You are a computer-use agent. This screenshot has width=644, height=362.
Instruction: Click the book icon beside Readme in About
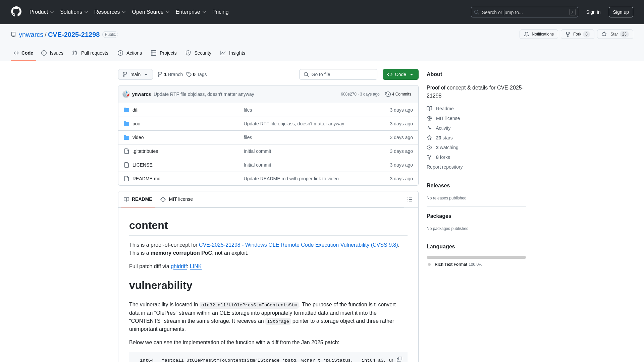(x=429, y=109)
